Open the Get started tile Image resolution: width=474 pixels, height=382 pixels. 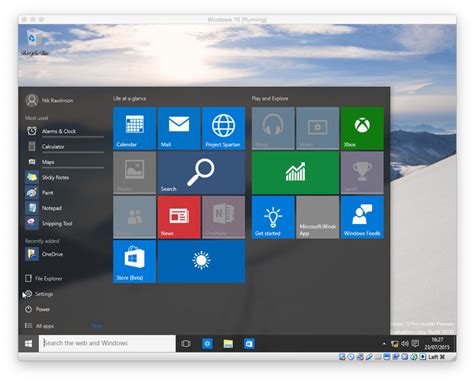click(x=273, y=217)
